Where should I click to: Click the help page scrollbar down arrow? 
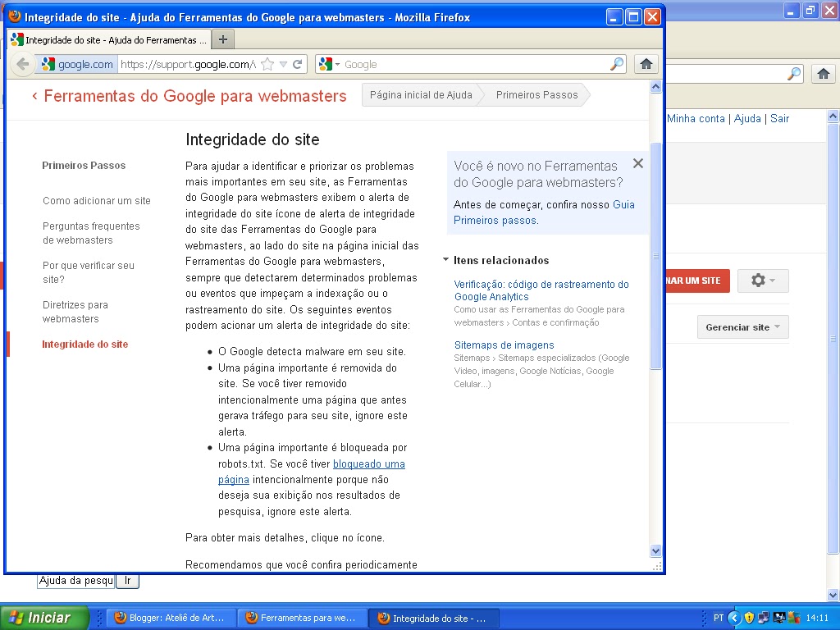655,550
